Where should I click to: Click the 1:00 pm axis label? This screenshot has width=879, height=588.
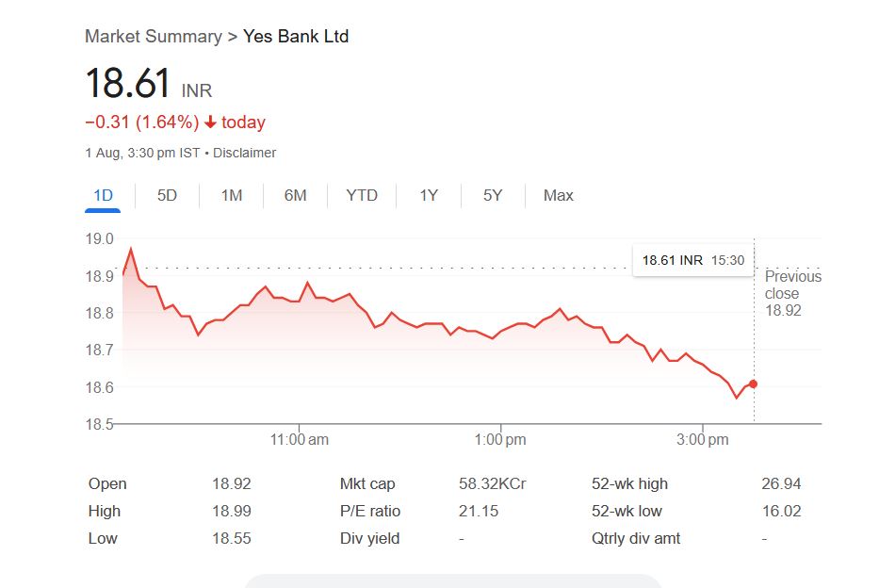coord(501,439)
